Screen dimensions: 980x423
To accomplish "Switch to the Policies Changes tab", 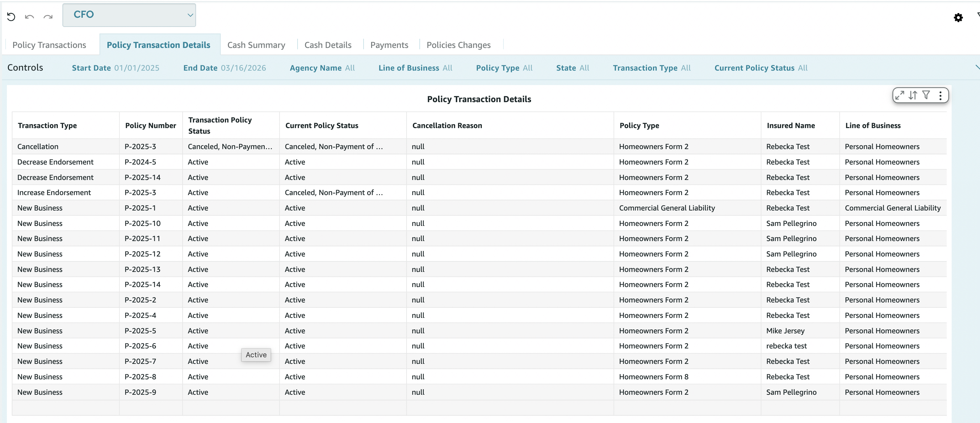I will pos(458,45).
